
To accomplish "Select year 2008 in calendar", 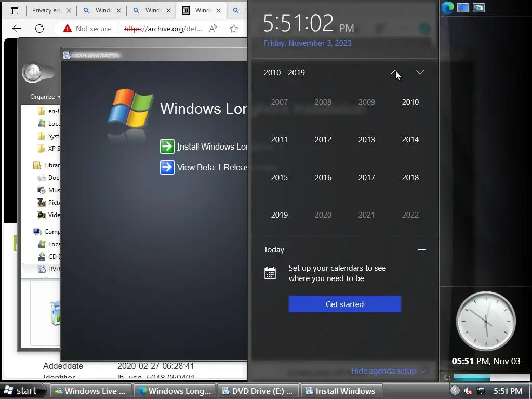I will click(323, 102).
